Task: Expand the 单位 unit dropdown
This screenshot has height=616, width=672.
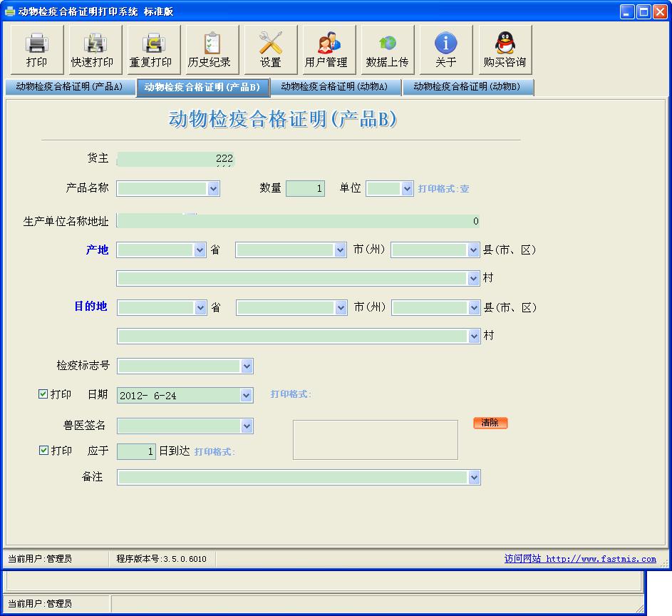Action: tap(407, 188)
